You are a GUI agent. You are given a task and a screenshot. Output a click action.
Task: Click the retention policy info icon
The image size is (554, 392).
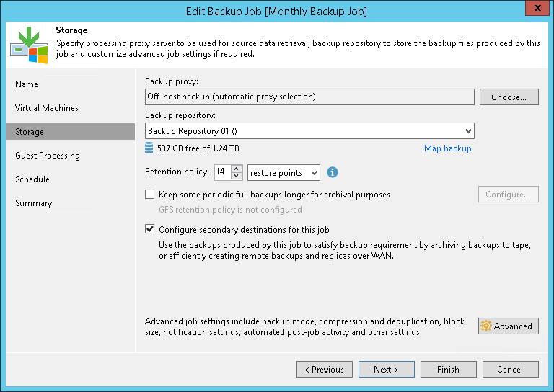[x=333, y=173]
